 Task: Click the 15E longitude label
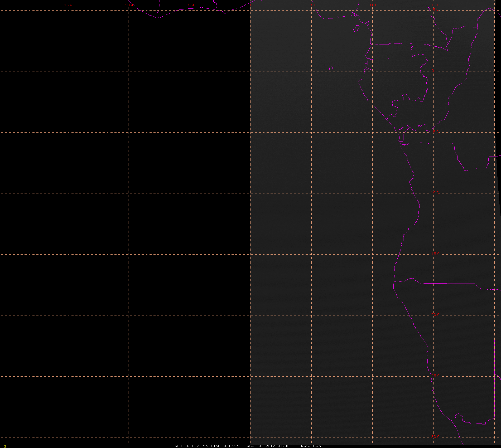435,5
